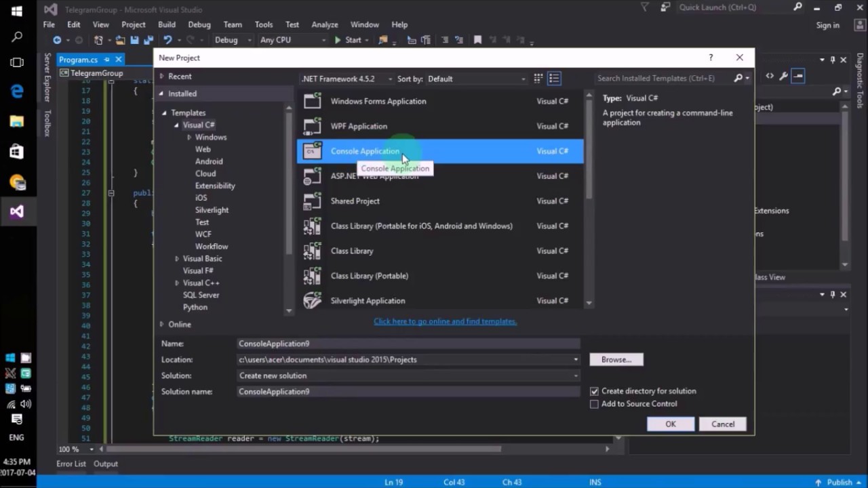Viewport: 868px width, 488px height.
Task: Click the project Name input field
Action: click(408, 344)
